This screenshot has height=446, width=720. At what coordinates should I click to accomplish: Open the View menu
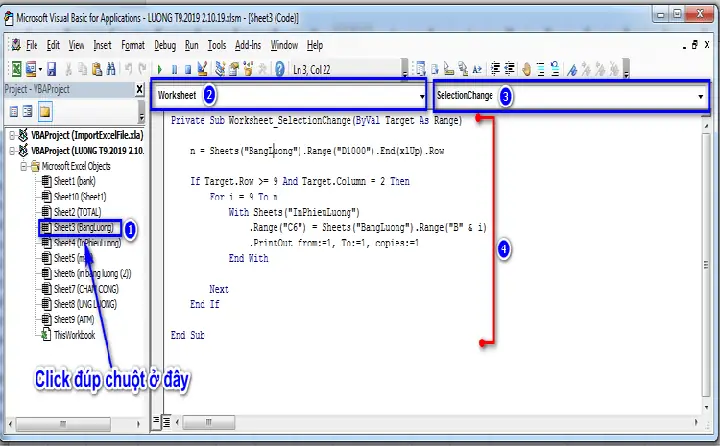(76, 45)
